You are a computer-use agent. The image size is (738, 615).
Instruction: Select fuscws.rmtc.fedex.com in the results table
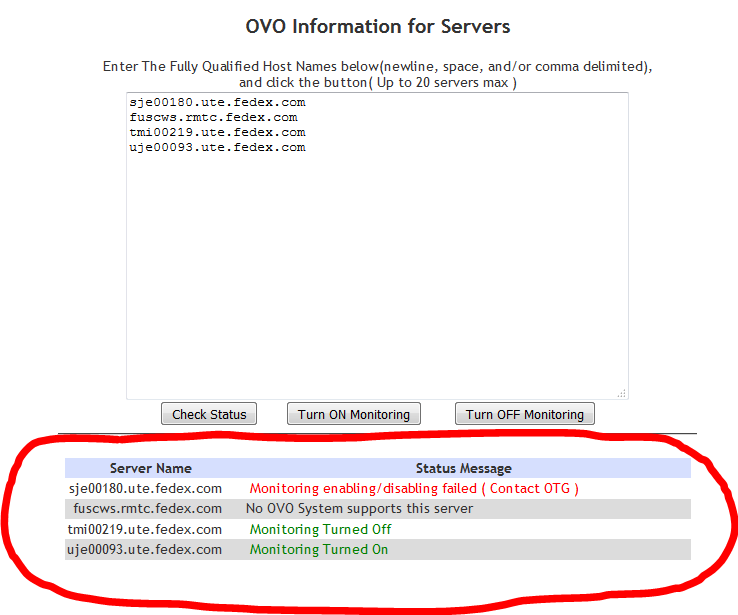147,509
